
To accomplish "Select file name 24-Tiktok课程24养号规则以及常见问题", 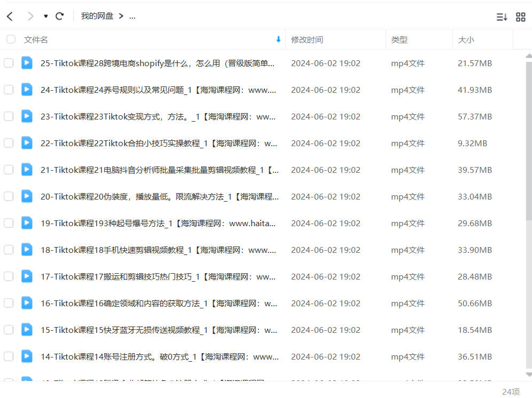I will [159, 90].
